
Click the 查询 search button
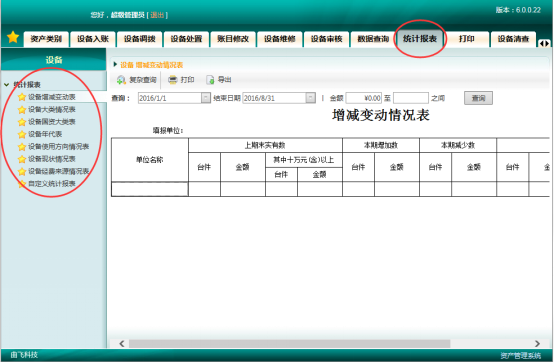[478, 98]
